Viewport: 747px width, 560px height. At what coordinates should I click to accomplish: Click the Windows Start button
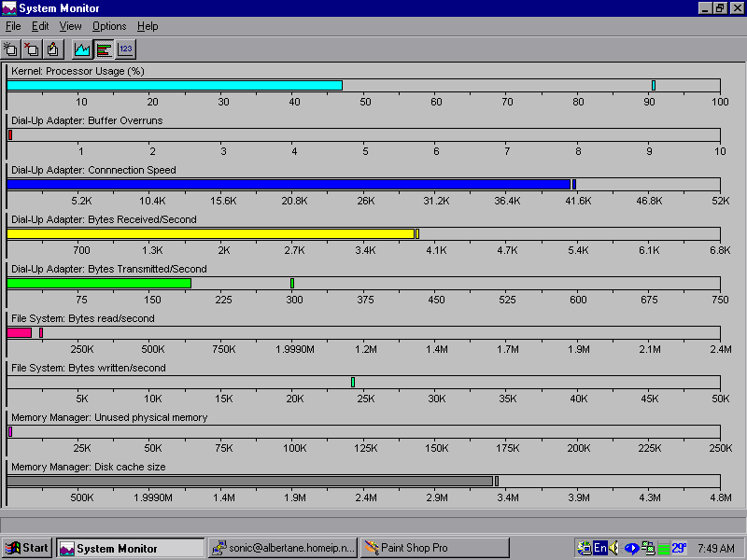27,548
